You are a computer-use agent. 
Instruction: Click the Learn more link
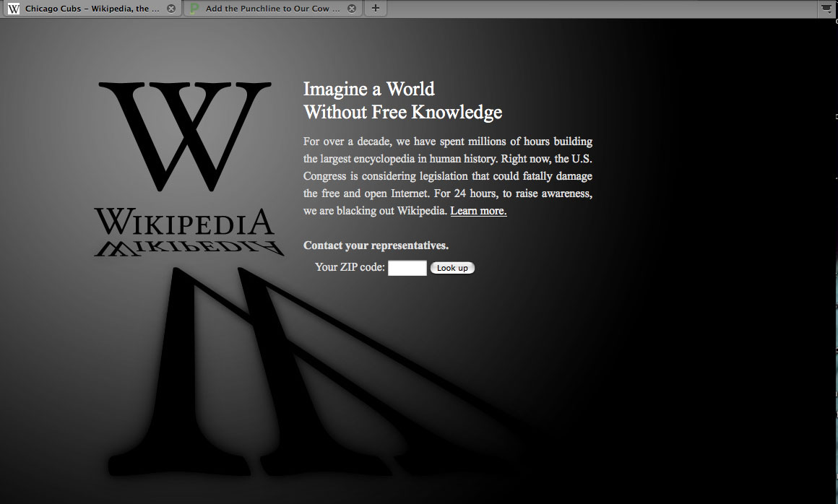pyautogui.click(x=478, y=211)
